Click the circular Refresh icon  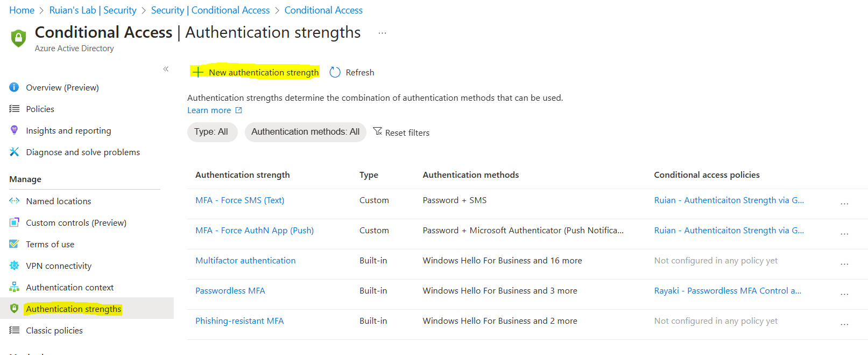point(335,72)
